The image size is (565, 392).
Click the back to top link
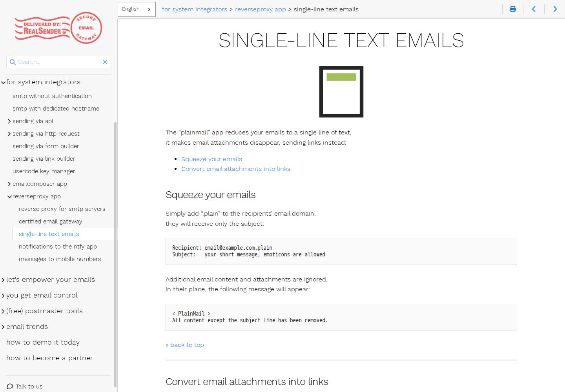coord(185,345)
